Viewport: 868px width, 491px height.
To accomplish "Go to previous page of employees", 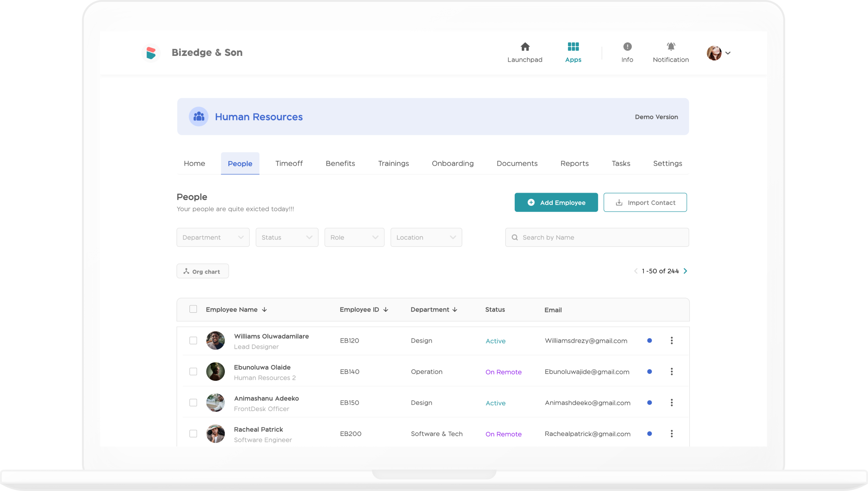I will 636,271.
